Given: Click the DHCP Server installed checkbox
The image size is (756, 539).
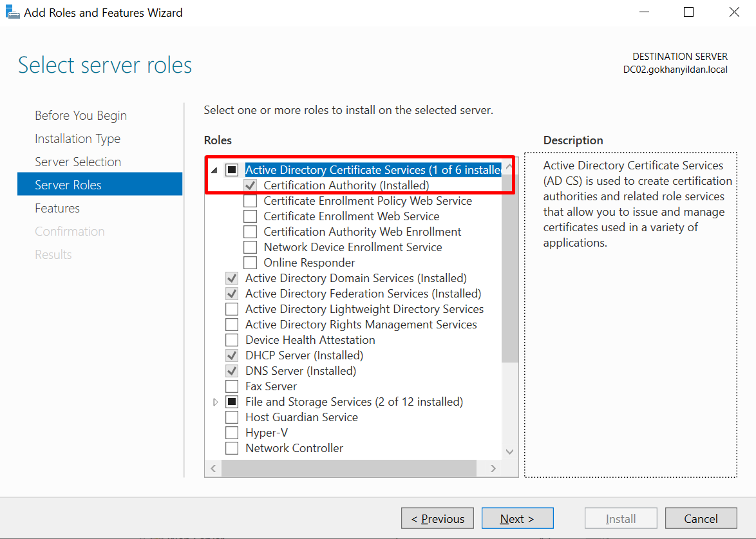Looking at the screenshot, I should (232, 355).
